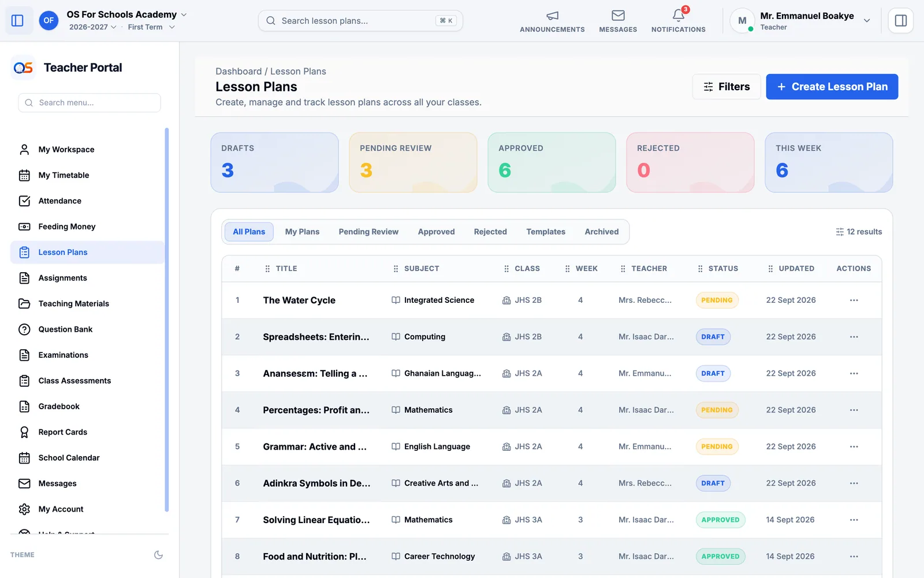
Task: Switch to My Plans tab
Action: pyautogui.click(x=302, y=232)
